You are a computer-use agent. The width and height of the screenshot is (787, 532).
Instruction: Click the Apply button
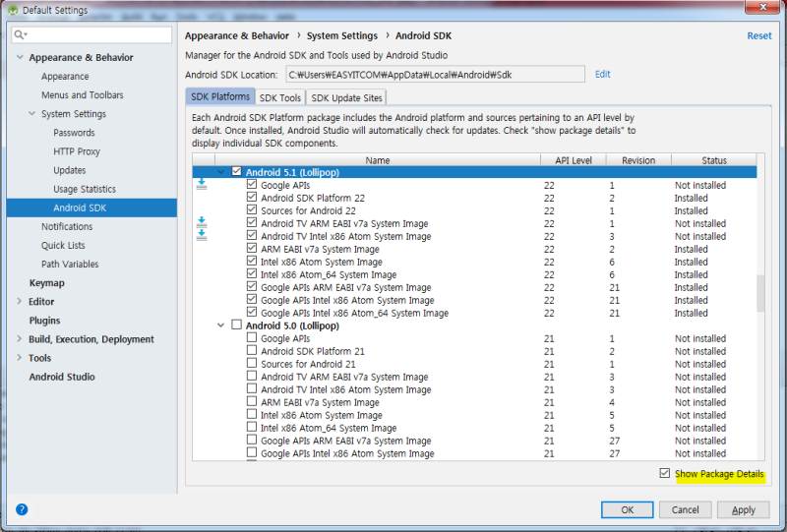click(x=744, y=509)
